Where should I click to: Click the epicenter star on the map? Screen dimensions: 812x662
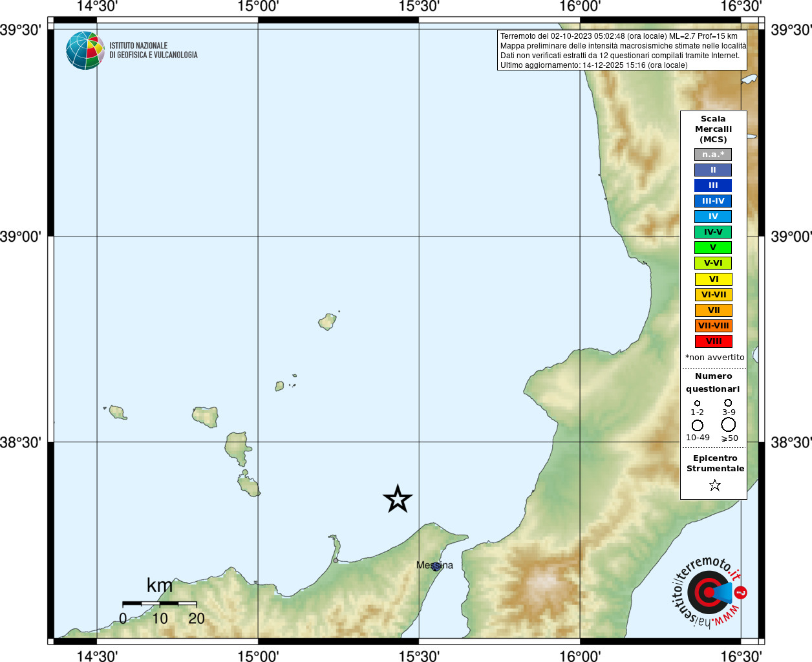tap(398, 498)
